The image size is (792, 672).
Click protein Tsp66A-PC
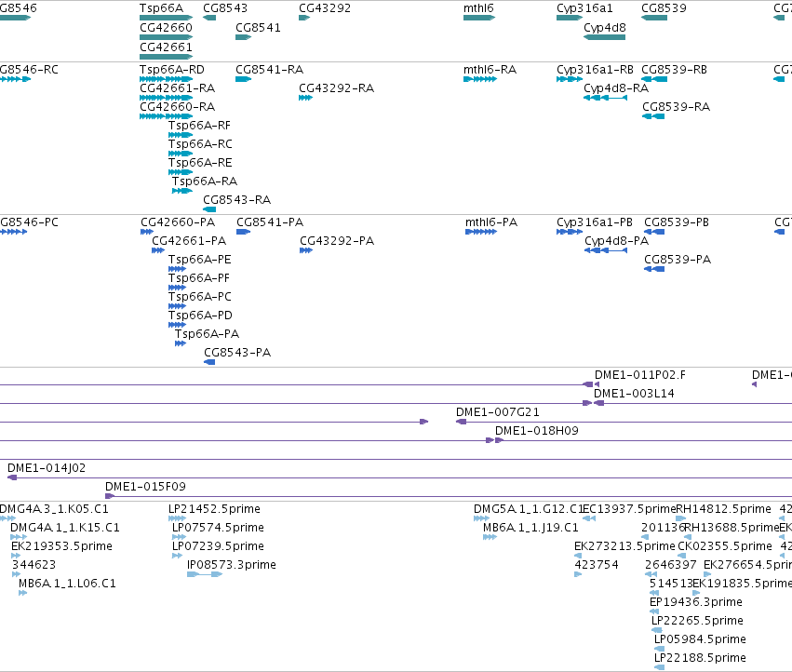coord(177,306)
